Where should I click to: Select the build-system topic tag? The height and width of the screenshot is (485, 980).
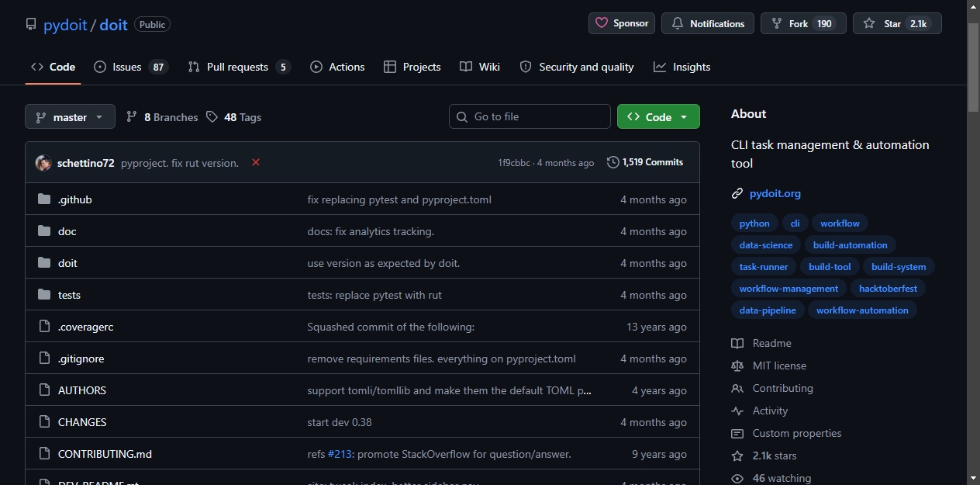(899, 266)
